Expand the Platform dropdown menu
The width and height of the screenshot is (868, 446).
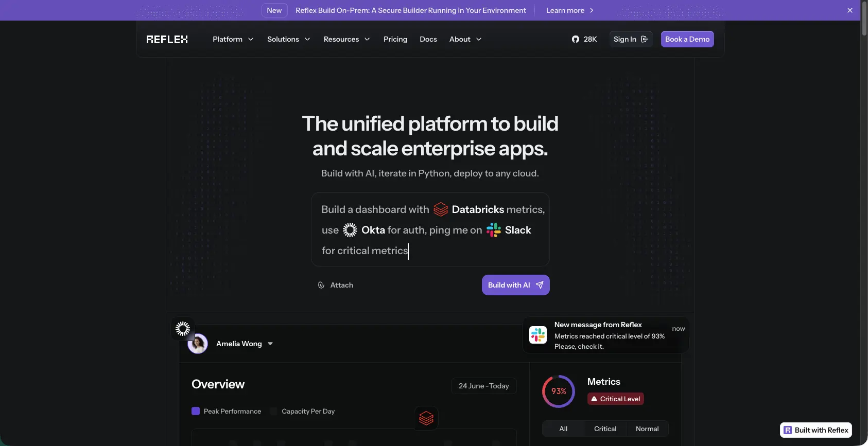pos(233,39)
